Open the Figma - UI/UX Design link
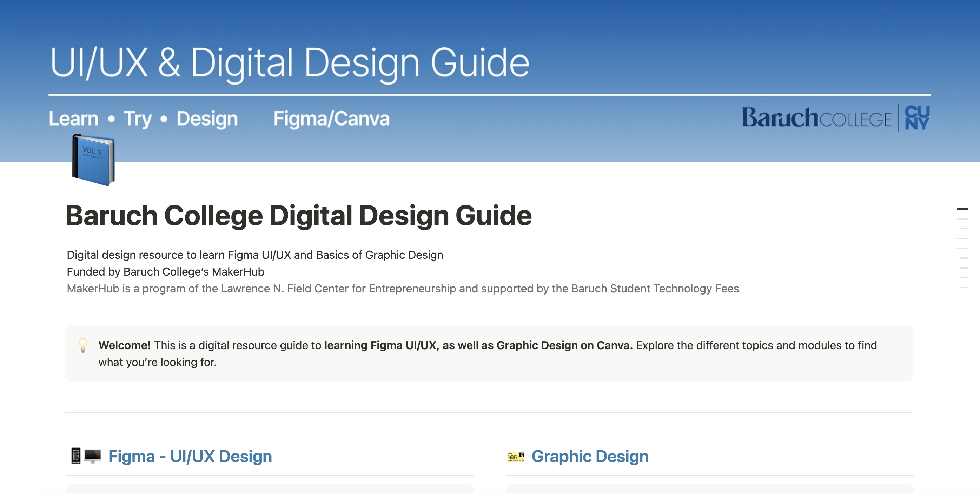This screenshot has height=493, width=980. 190,456
